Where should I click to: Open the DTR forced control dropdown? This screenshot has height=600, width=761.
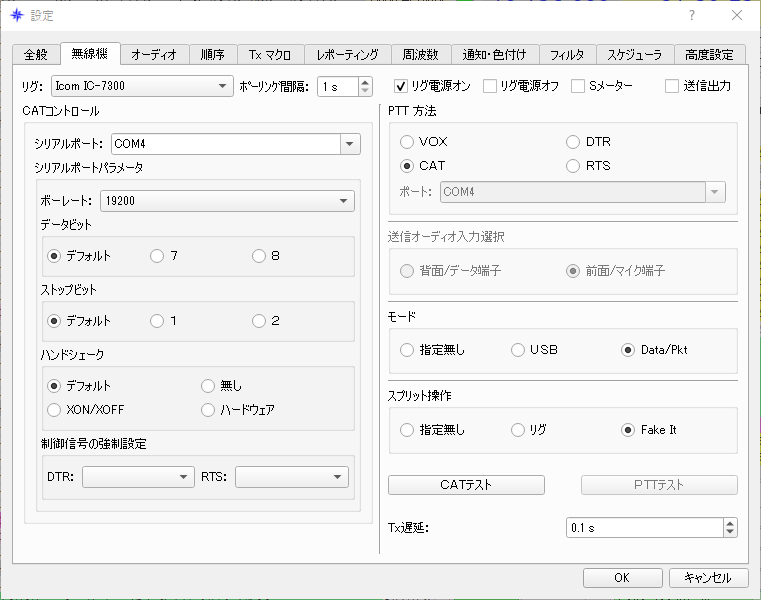pos(138,477)
